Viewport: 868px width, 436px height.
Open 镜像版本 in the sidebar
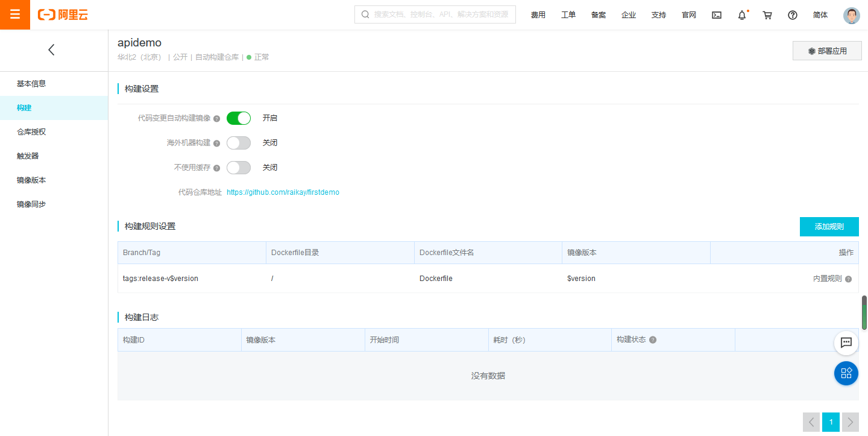point(31,180)
